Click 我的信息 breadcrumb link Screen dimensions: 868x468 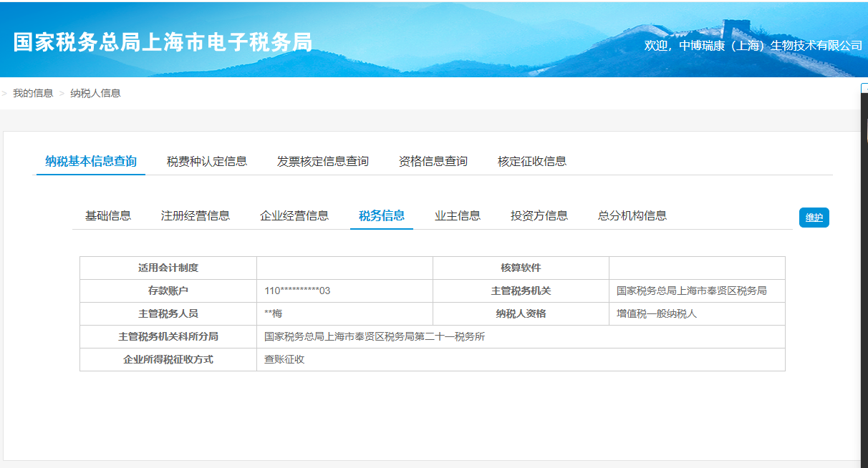(x=33, y=93)
